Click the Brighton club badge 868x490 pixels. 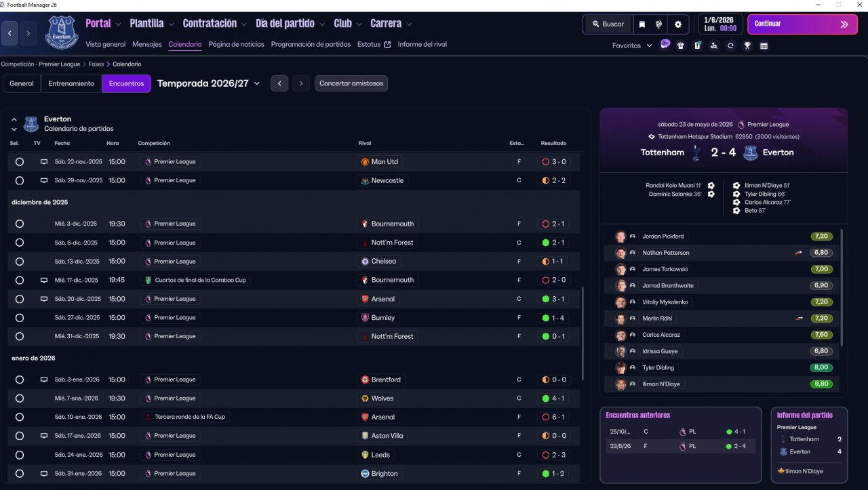pyautogui.click(x=365, y=474)
